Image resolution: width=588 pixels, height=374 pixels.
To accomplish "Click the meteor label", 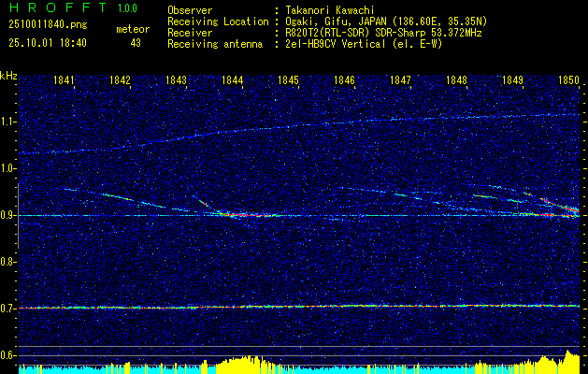I will click(x=133, y=29).
